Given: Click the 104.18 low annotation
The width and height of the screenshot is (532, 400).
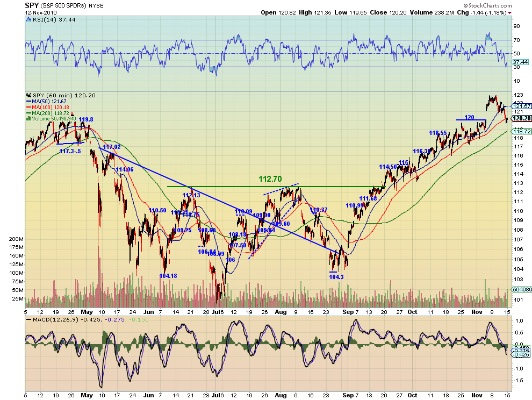Looking at the screenshot, I should (x=168, y=276).
